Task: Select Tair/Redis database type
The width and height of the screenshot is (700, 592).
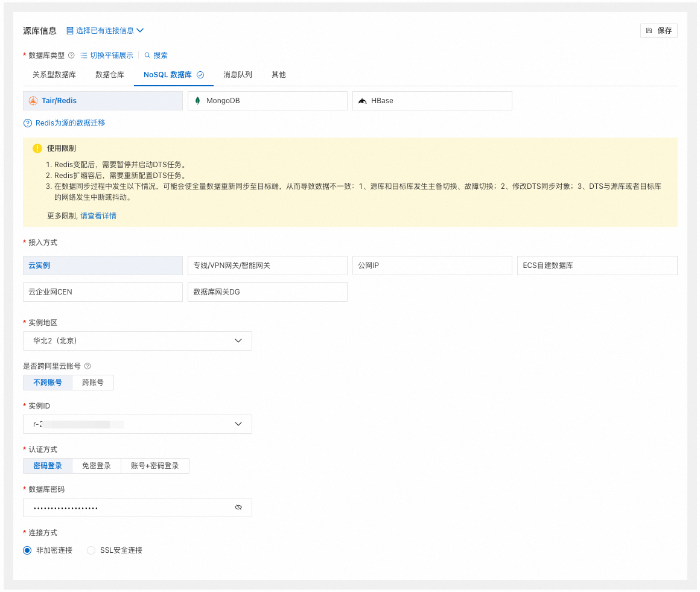Action: 103,101
